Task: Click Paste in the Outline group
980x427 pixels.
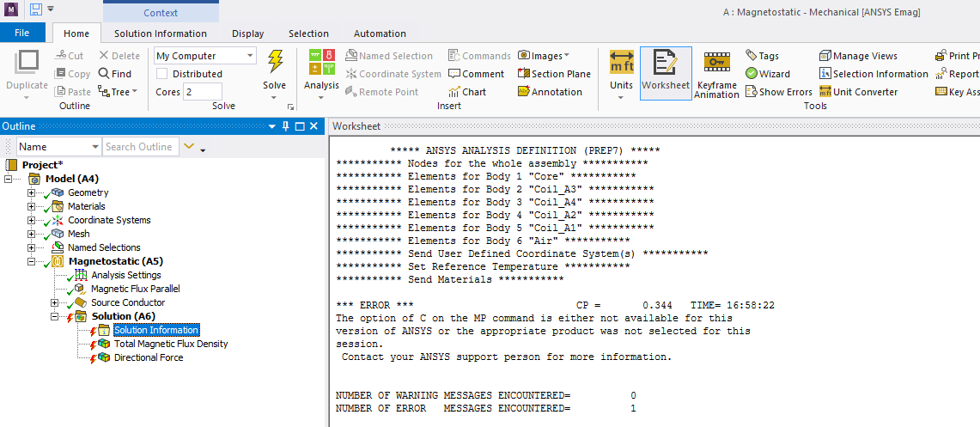Action: (73, 92)
